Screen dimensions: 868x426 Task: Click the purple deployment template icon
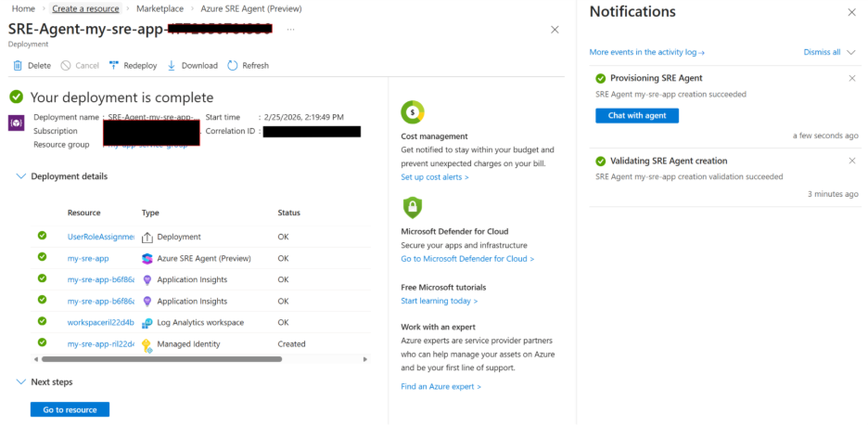16,123
